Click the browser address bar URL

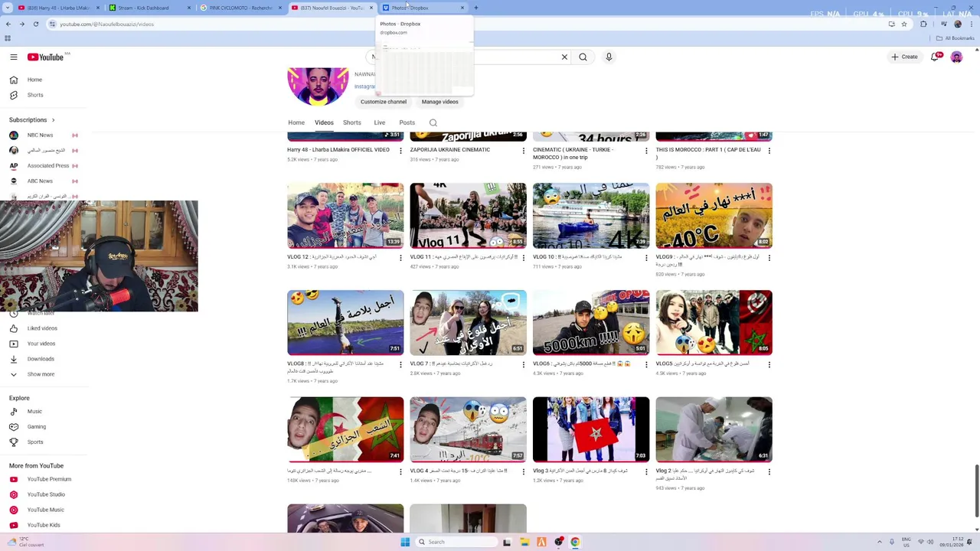click(x=106, y=24)
